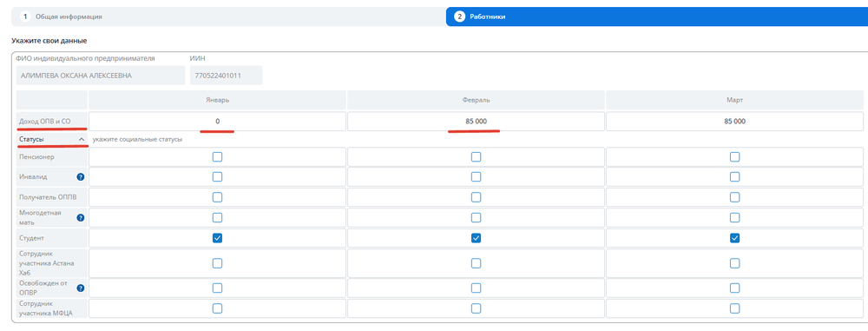The image size is (868, 331).
Task: Open help icon next to Инвалид
Action: 80,177
